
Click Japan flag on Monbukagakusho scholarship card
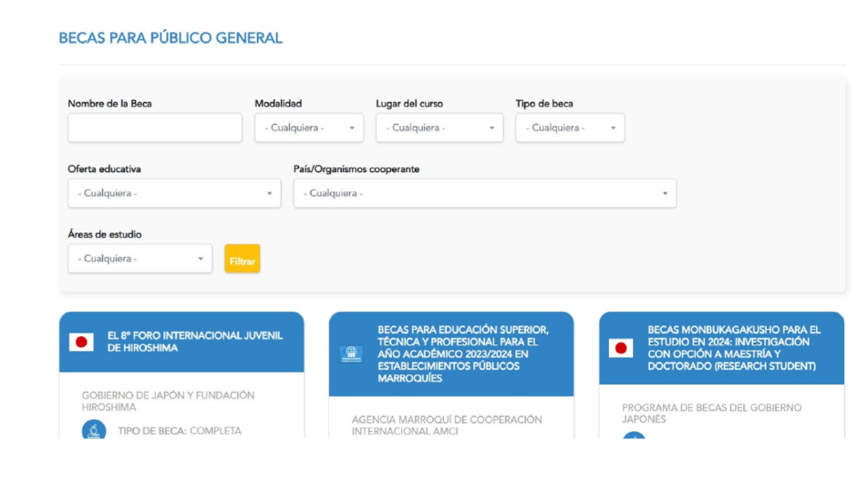pos(621,348)
